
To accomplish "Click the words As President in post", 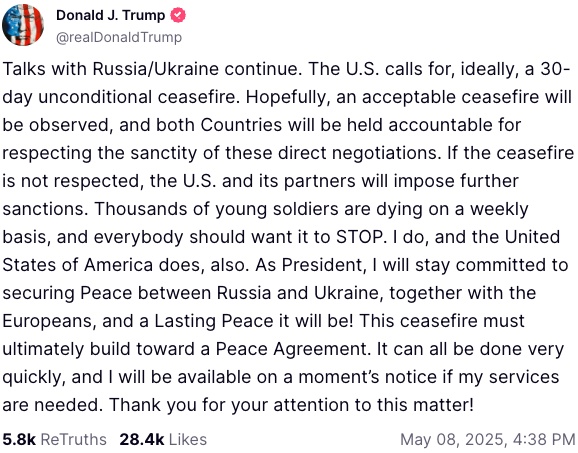I will (309, 265).
